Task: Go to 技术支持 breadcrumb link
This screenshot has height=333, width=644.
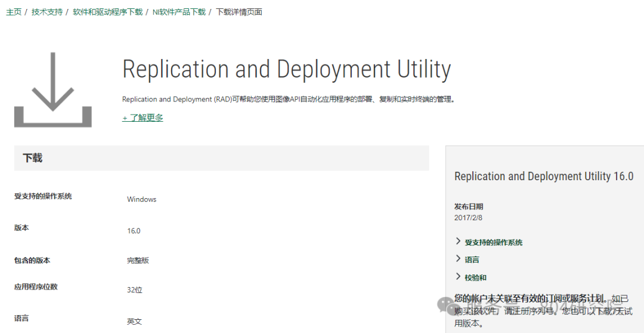Action: [x=47, y=12]
